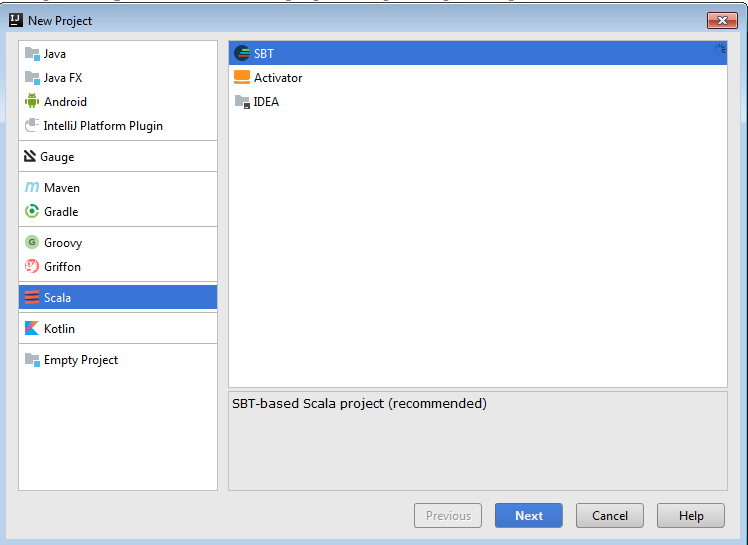Close the New Project dialog
This screenshot has height=545, width=748.
(722, 21)
